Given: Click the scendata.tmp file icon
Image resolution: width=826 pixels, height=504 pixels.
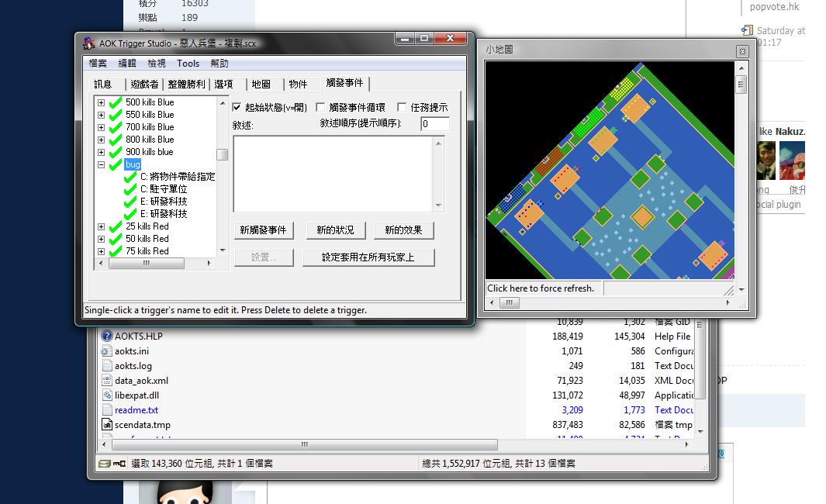Looking at the screenshot, I should 107,424.
